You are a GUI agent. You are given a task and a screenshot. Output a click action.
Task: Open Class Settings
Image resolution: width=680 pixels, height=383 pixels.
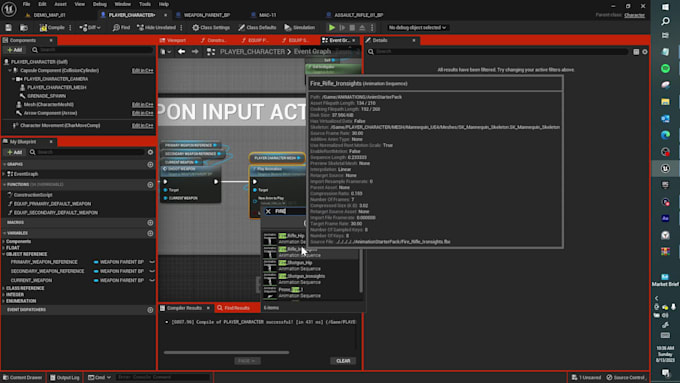(x=211, y=27)
